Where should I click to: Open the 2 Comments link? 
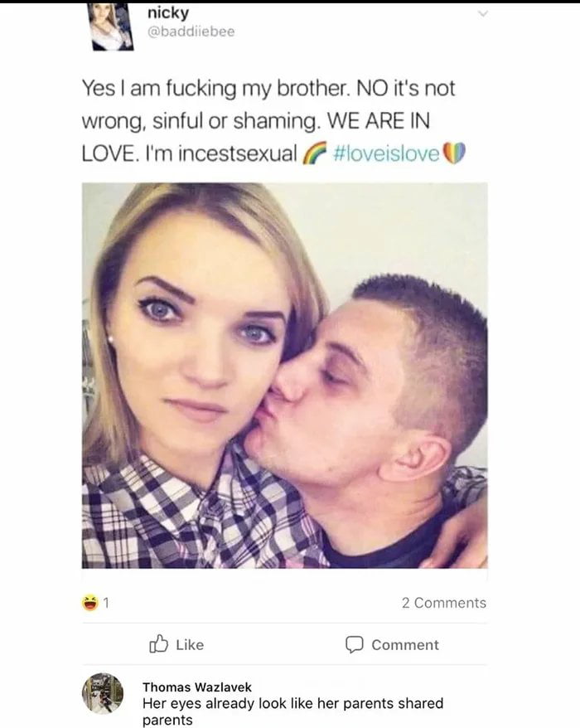443,603
